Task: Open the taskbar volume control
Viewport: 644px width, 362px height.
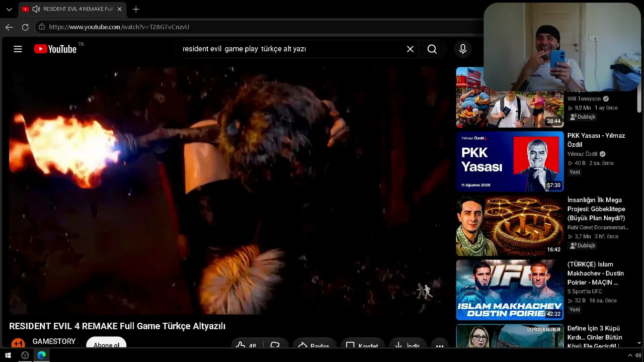Action: tap(638, 355)
